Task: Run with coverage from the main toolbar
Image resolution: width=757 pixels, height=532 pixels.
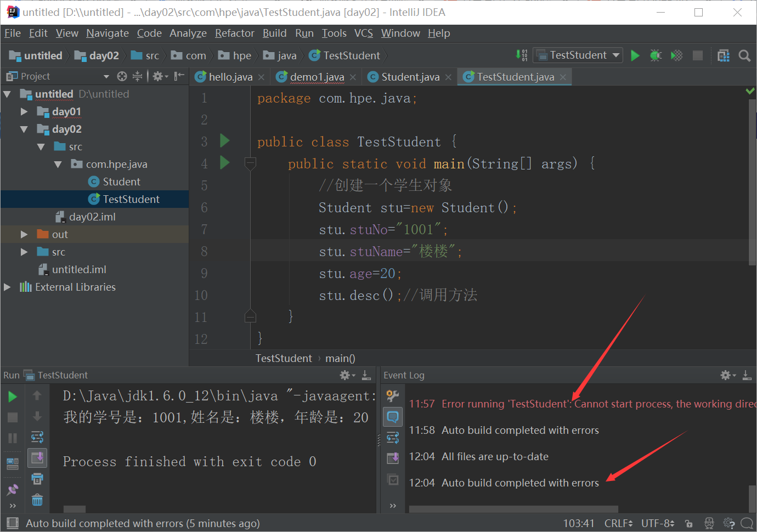Action: coord(677,55)
